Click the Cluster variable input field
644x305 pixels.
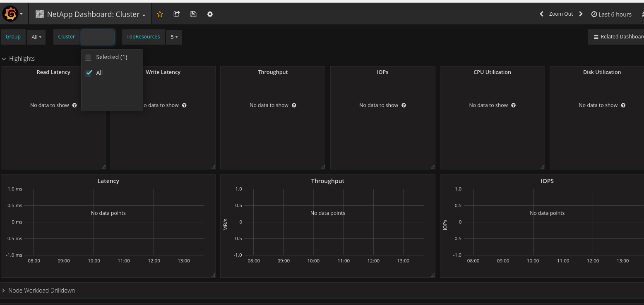click(98, 37)
